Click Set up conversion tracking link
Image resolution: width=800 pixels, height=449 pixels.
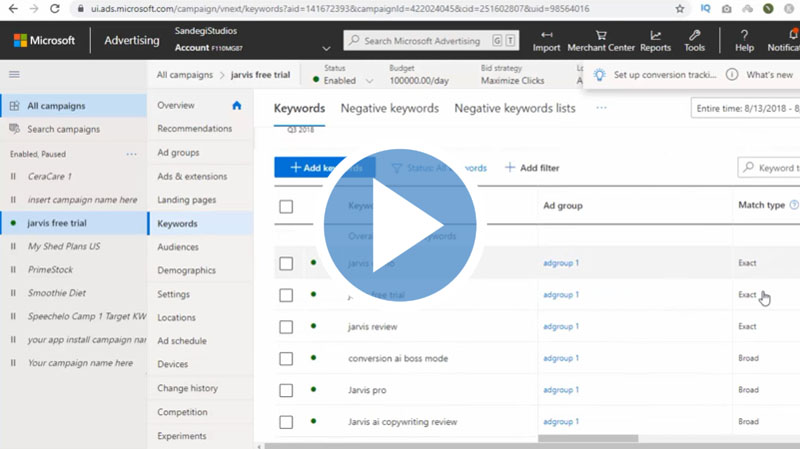[x=665, y=75]
